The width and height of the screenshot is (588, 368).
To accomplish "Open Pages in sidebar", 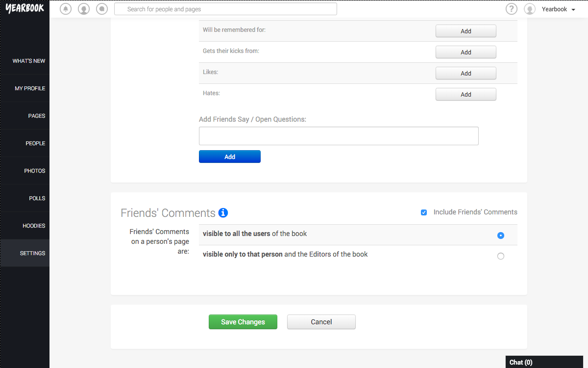I will (x=25, y=116).
